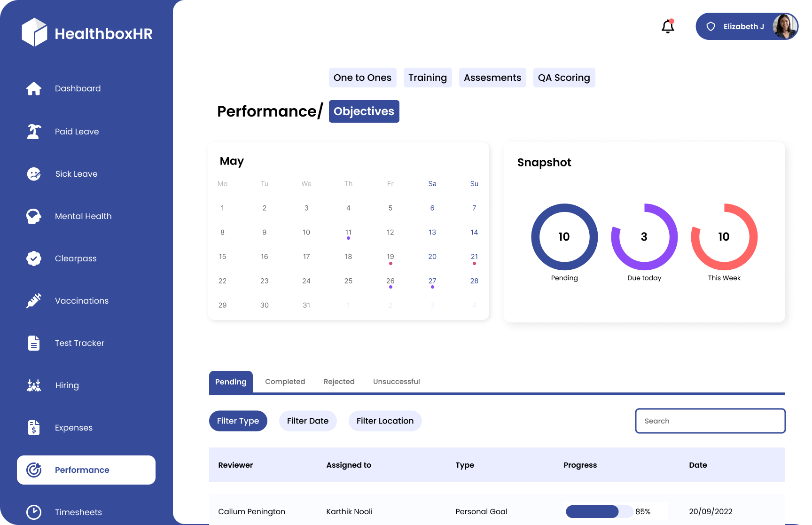Viewport: 812px width, 525px height.
Task: Open the Mental Health brain icon
Action: point(33,216)
